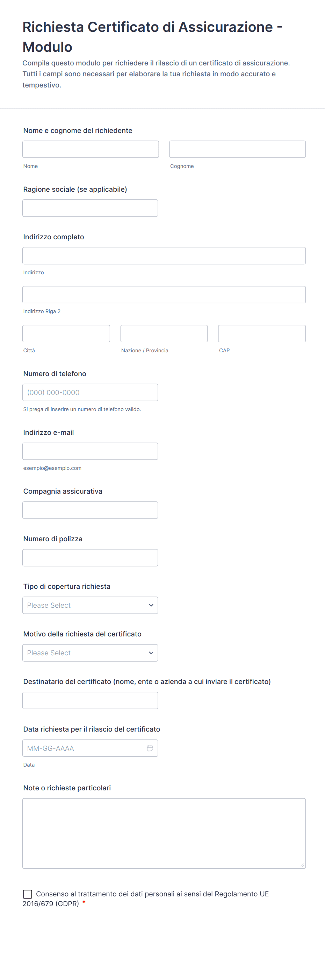Click the Indirizzo Riga 2 field
Viewport: 325px width, 980px height.
coord(164,295)
